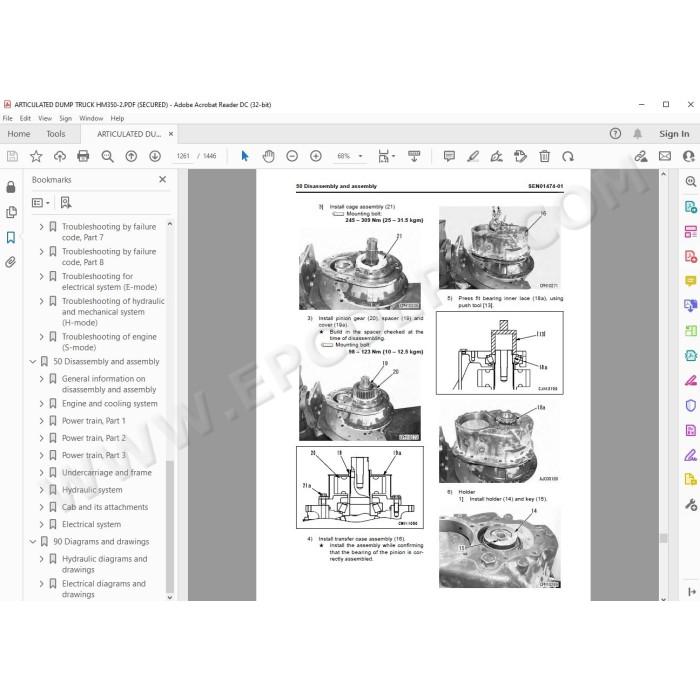This screenshot has height=700, width=700.
Task: Choose the Selection arrow tool
Action: click(x=245, y=156)
